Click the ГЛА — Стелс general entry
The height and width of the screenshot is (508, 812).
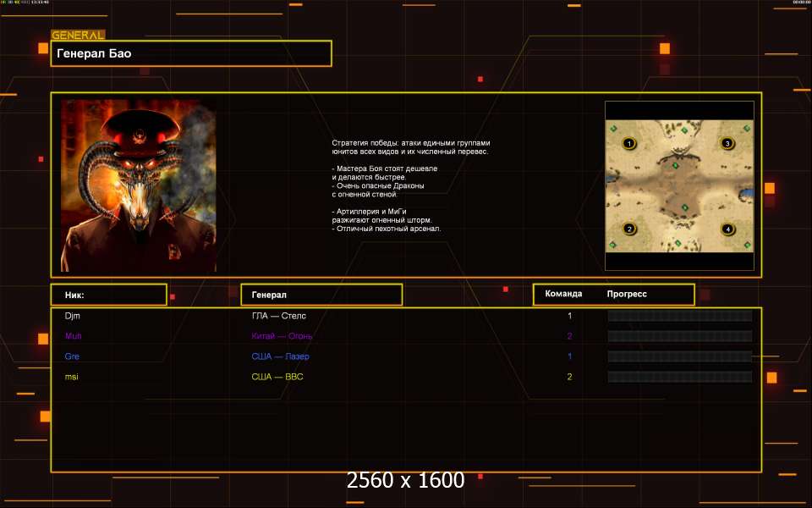coord(278,316)
